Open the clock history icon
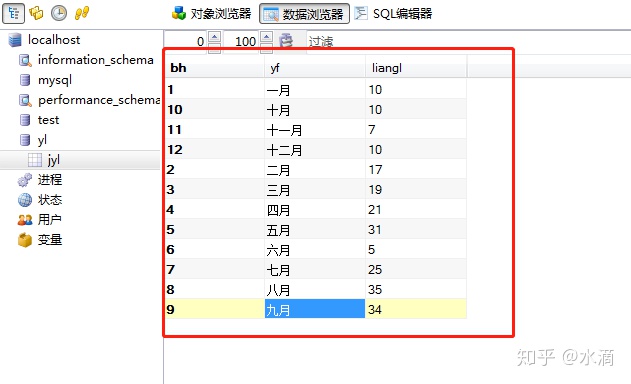The height and width of the screenshot is (384, 631). pos(59,13)
